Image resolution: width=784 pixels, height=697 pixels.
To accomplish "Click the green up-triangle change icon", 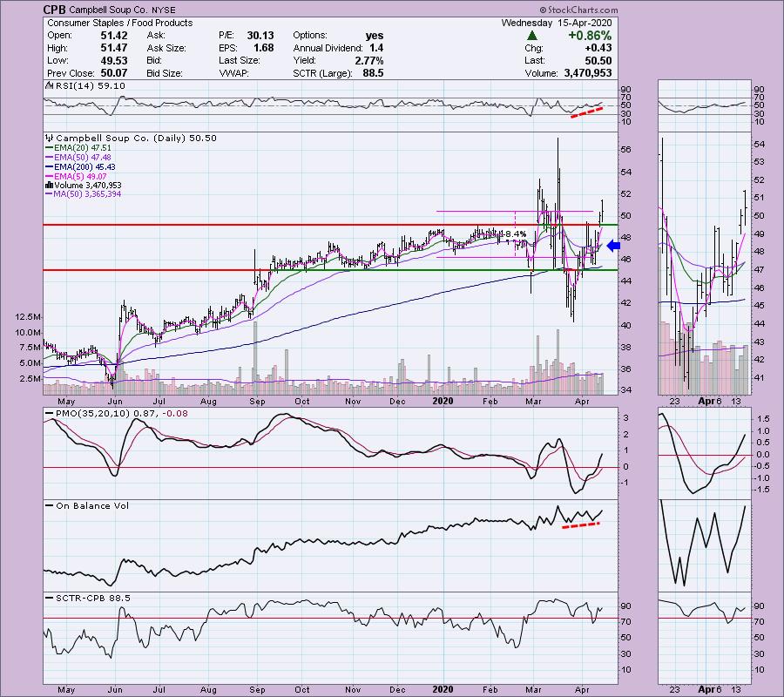I will click(x=532, y=36).
